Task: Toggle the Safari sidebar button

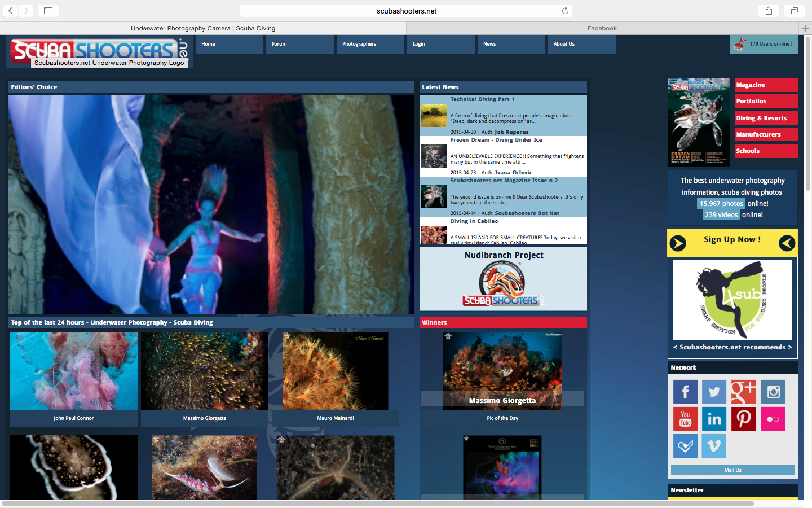Action: pos(48,11)
